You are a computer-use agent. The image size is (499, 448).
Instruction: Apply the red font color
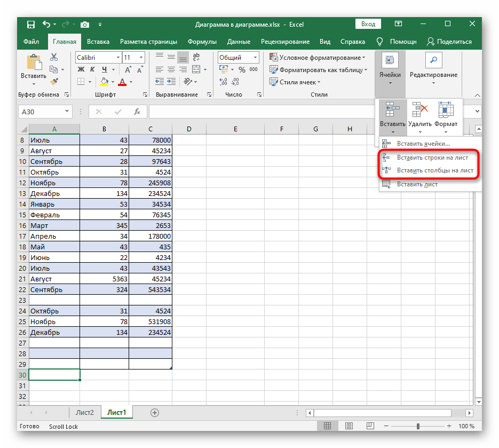coord(122,82)
